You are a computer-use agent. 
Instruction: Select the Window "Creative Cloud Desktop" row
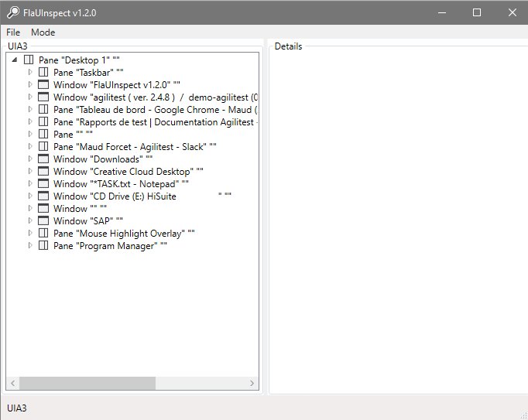pos(129,171)
